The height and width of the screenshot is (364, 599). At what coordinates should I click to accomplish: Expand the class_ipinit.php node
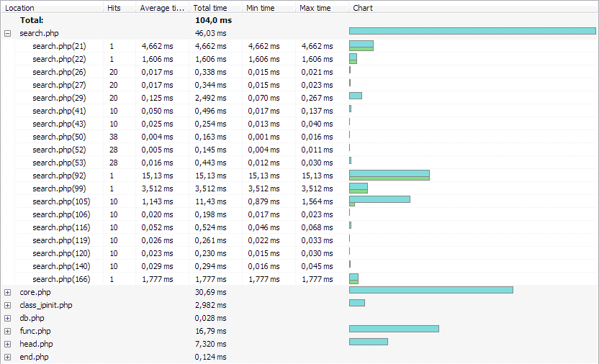tap(7, 305)
